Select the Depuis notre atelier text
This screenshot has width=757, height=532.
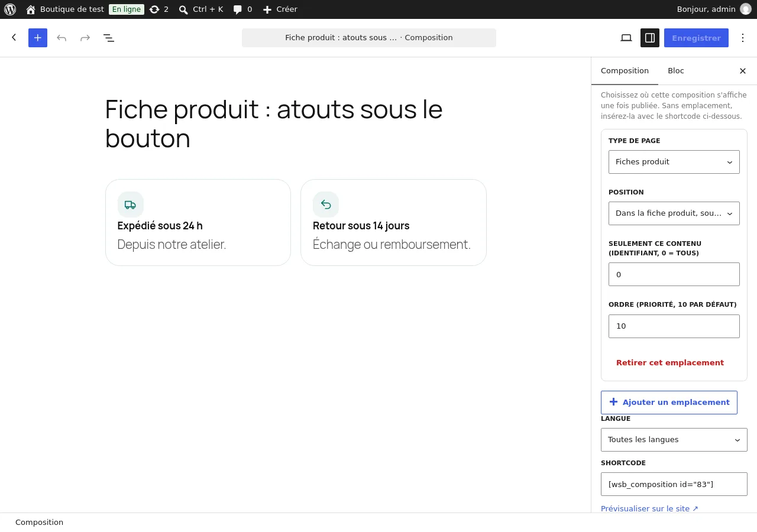pyautogui.click(x=172, y=244)
